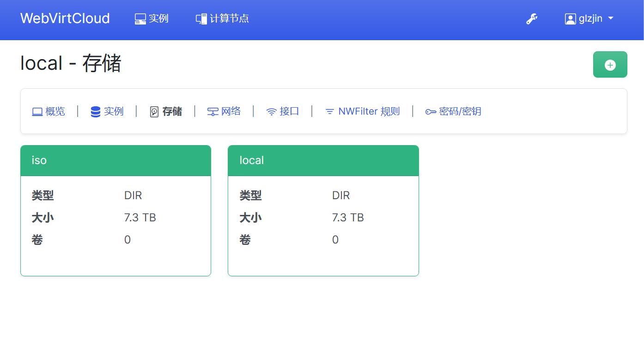Click the key icon beside 密码/密钥

point(431,112)
